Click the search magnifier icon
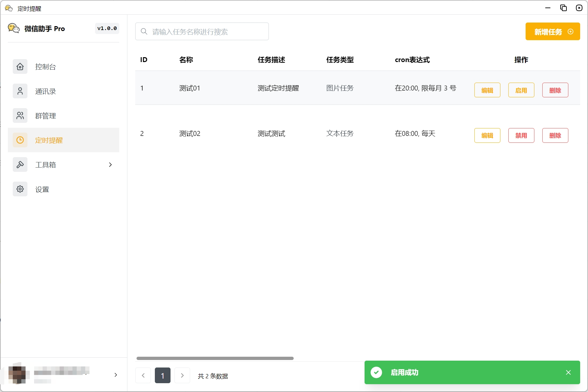The height and width of the screenshot is (392, 588). pos(144,31)
